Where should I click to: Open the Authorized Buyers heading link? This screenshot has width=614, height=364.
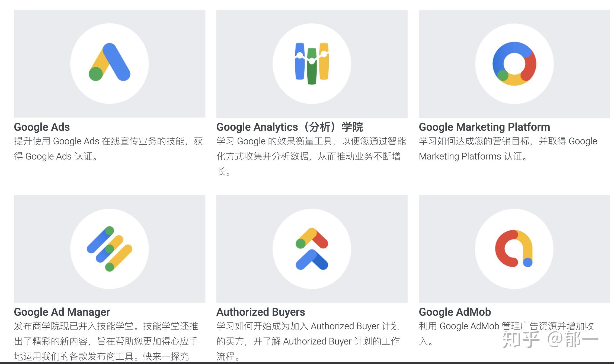[261, 312]
